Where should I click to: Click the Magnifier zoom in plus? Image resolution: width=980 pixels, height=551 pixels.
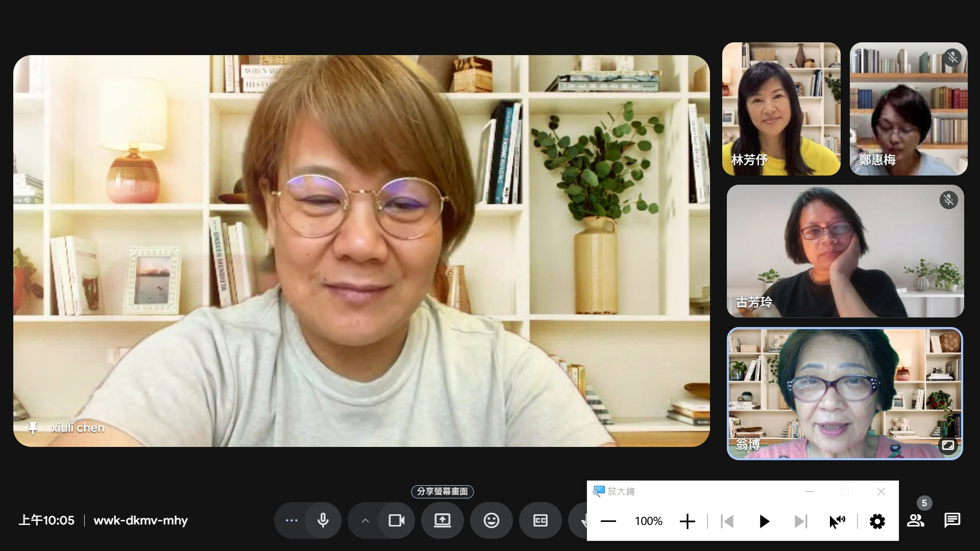(687, 521)
